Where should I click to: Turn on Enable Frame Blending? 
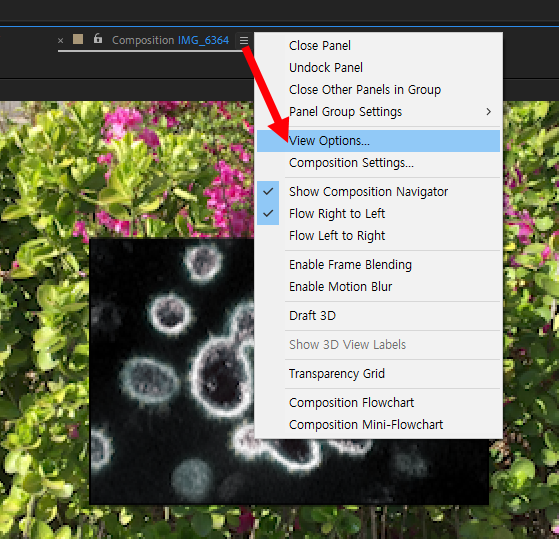378,265
